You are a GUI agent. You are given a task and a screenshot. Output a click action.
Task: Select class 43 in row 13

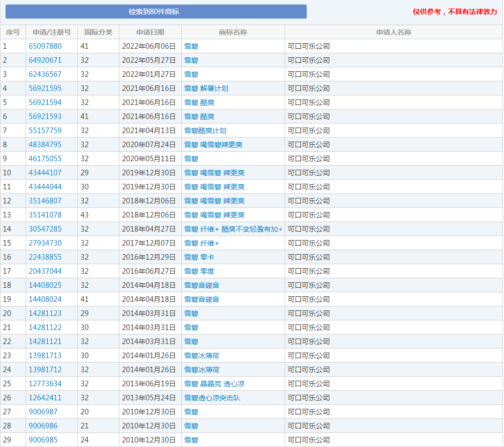[x=84, y=215]
